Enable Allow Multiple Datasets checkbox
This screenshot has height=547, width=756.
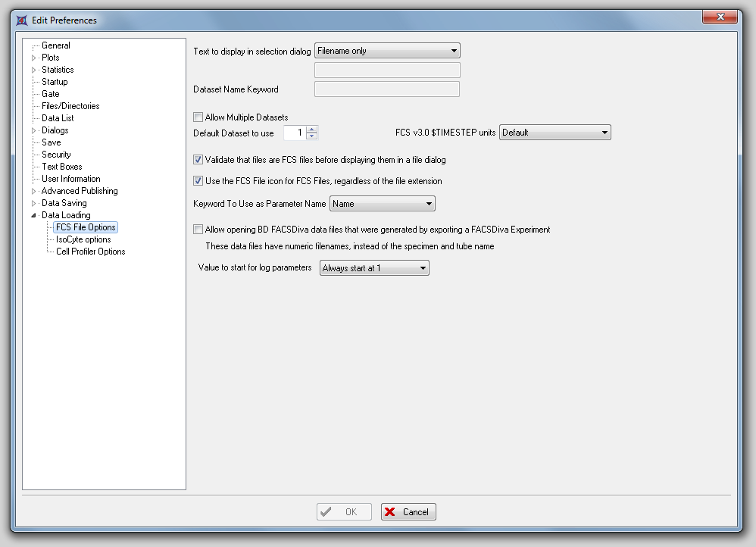(198, 117)
